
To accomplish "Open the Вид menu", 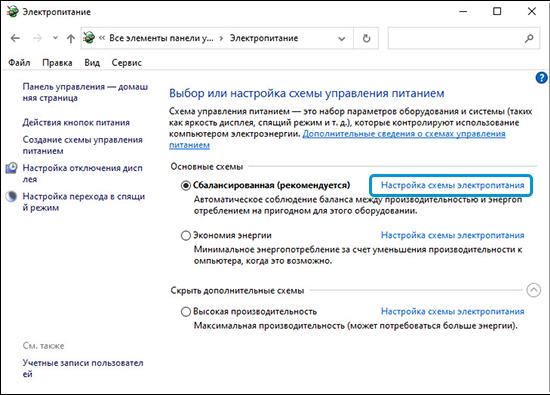I will [92, 63].
